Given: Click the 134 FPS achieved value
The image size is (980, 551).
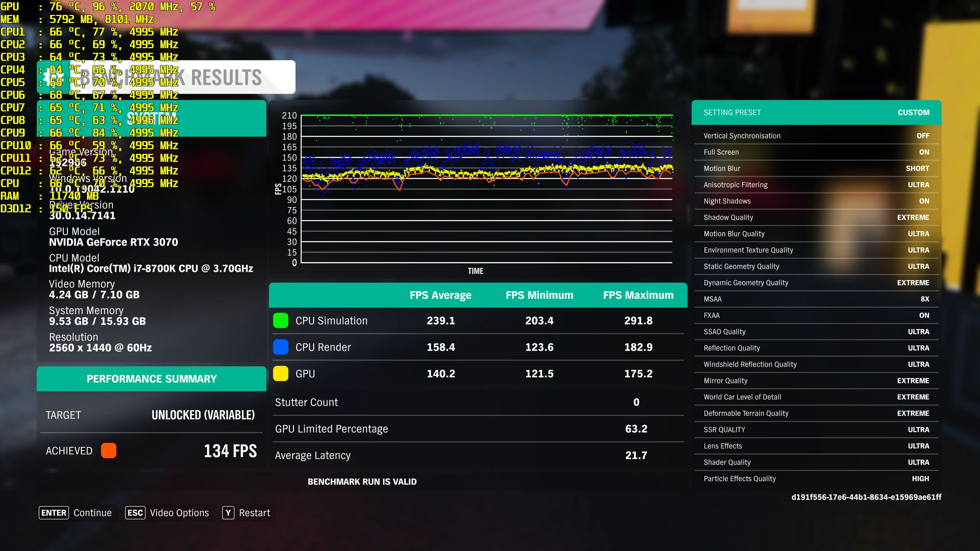Looking at the screenshot, I should click(230, 451).
